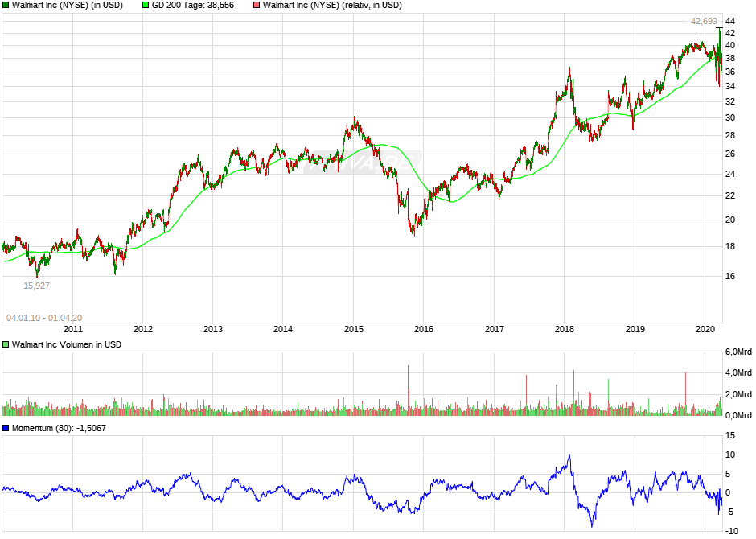Screen dimensions: 756x539
Task: Click the 'Walmart Inc (NYSE) (in USD)' legend label
Action: pyautogui.click(x=68, y=6)
